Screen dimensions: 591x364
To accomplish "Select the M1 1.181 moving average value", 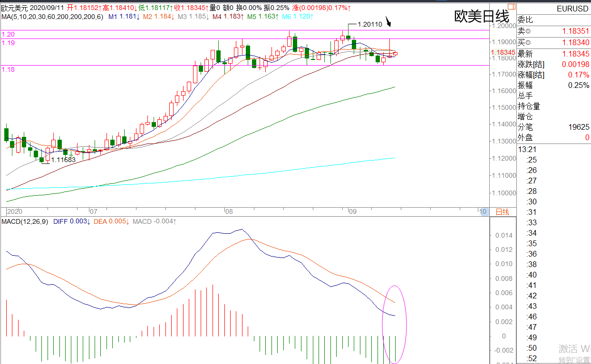I will pos(124,17).
